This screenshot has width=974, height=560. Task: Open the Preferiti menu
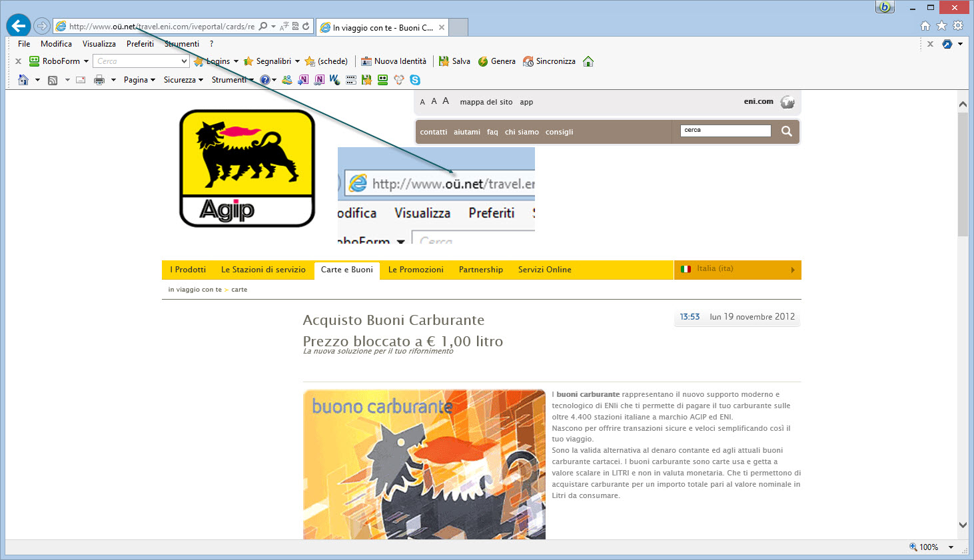pos(140,44)
